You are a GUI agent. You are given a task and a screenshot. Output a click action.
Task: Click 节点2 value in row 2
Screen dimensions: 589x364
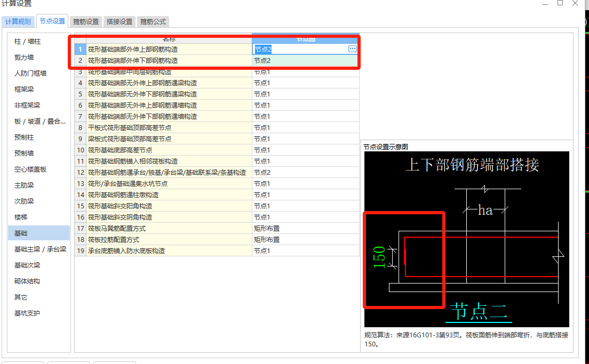pyautogui.click(x=305, y=60)
